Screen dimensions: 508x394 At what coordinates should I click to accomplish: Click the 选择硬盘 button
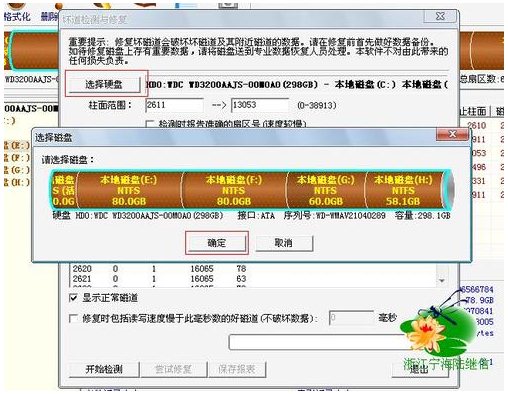pos(104,84)
